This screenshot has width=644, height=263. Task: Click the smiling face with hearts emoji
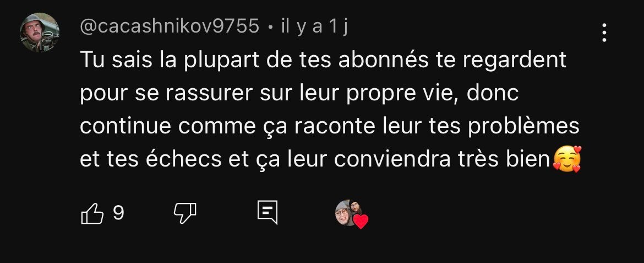tap(567, 159)
